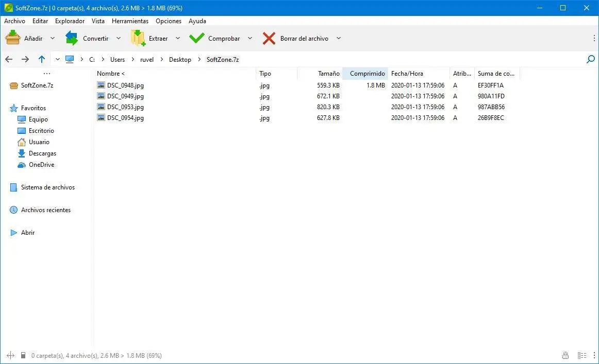Open Añadir dropdown arrow
This screenshot has width=599, height=364.
click(x=53, y=38)
